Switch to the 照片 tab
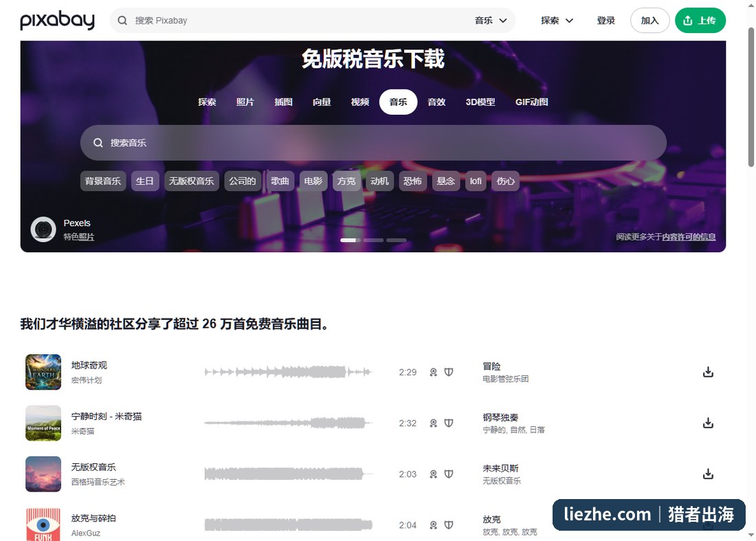 pos(245,102)
